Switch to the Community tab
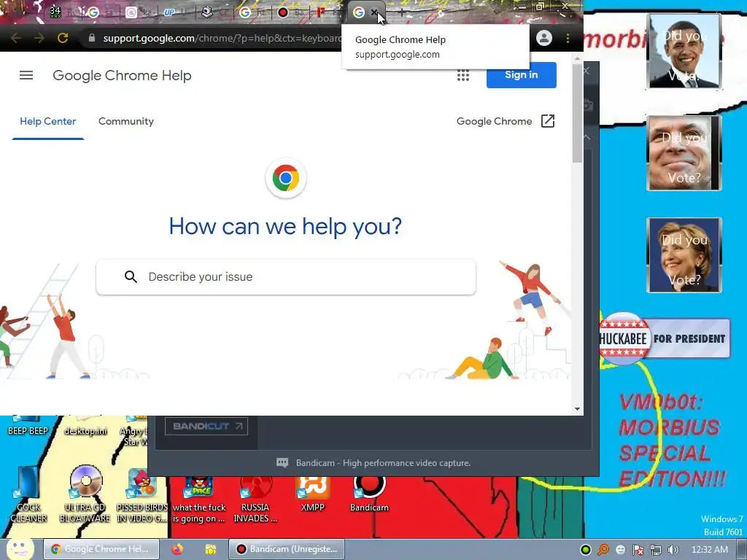 click(125, 122)
